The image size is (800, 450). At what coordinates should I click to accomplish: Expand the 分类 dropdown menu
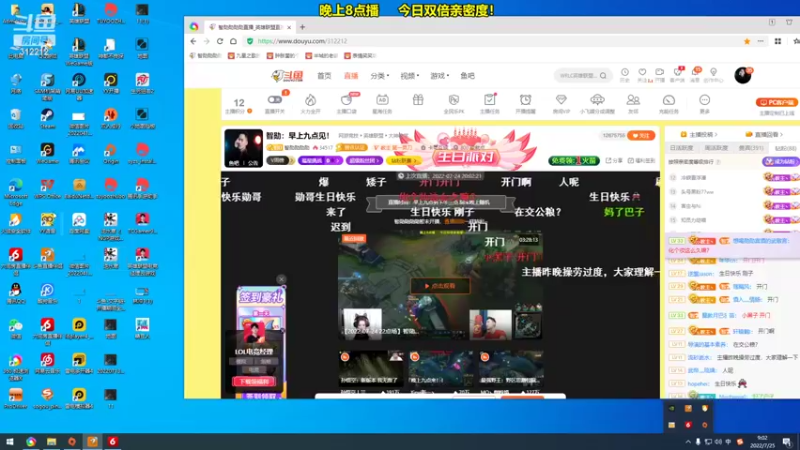(x=379, y=76)
